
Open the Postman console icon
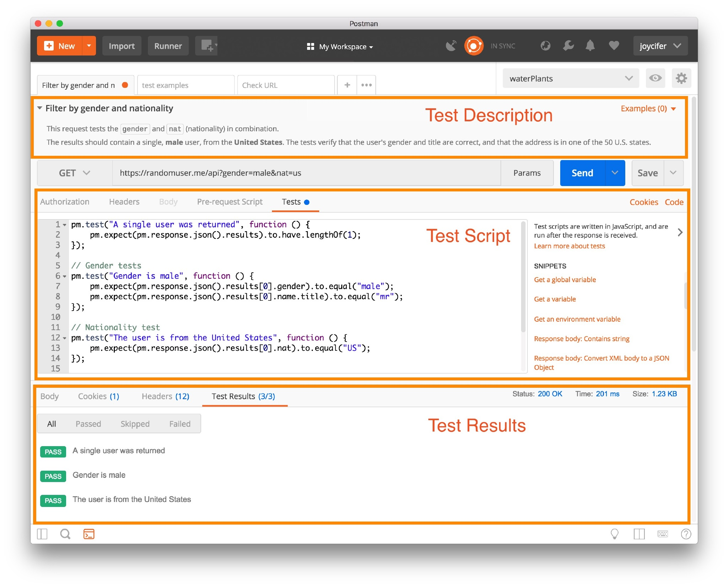89,534
